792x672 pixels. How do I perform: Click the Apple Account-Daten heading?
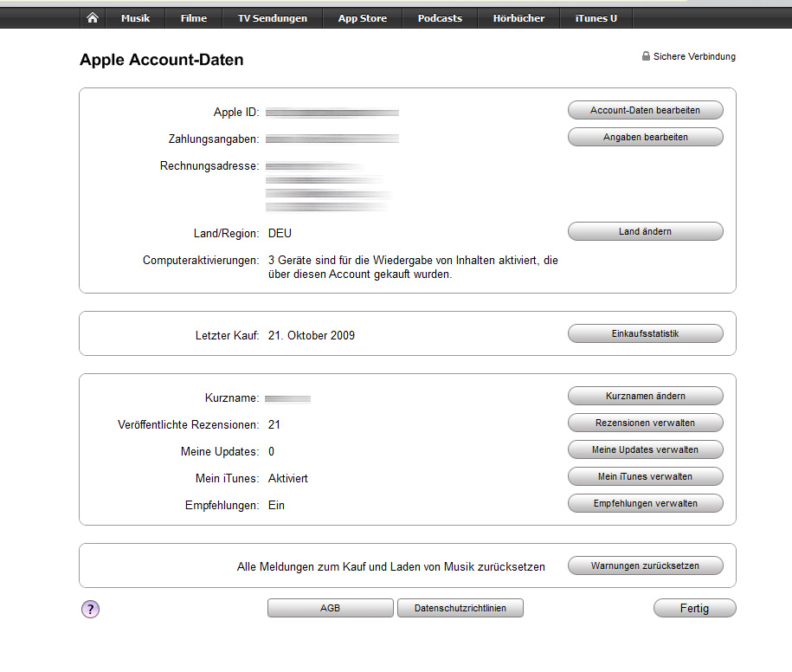tap(162, 60)
